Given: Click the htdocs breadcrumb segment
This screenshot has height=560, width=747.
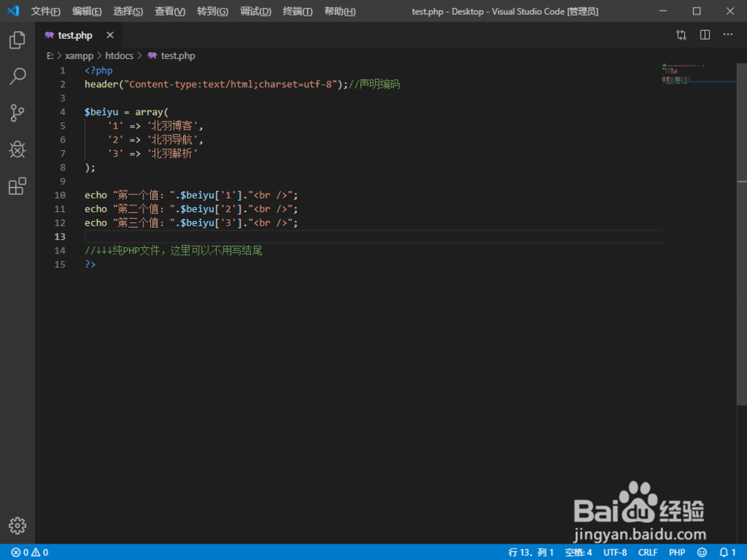Looking at the screenshot, I should [119, 56].
